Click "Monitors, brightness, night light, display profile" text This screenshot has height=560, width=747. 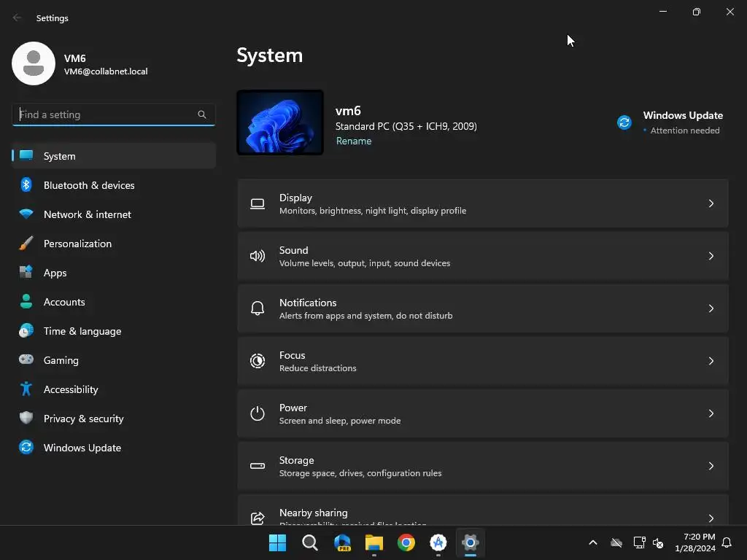373,211
